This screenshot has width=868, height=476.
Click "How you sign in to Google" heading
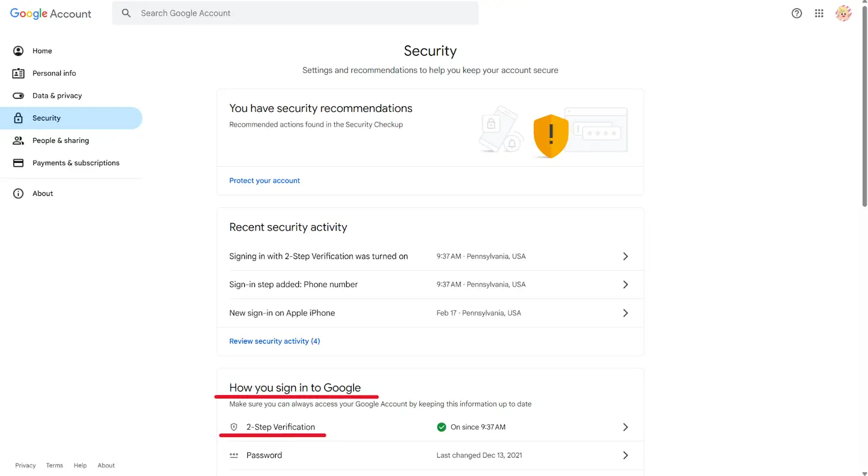pyautogui.click(x=295, y=388)
